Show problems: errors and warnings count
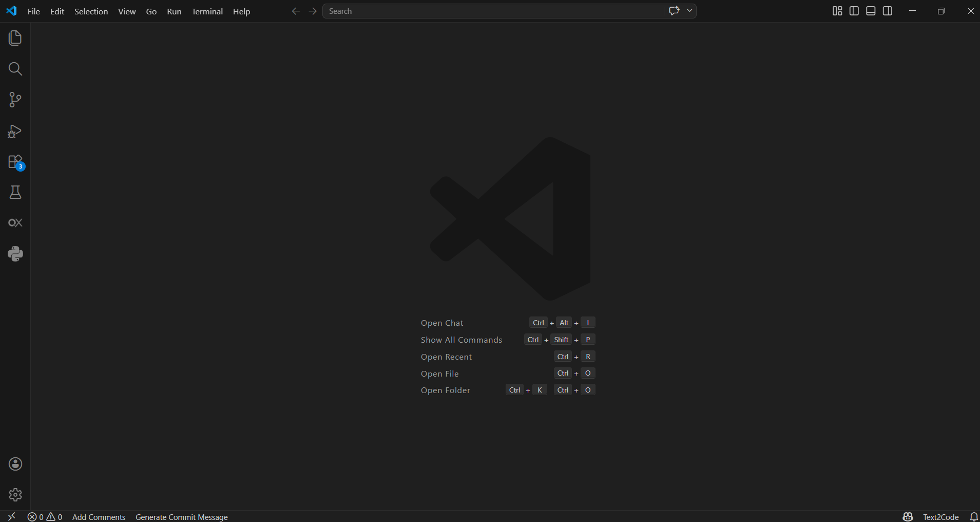The image size is (980, 522). coord(45,517)
